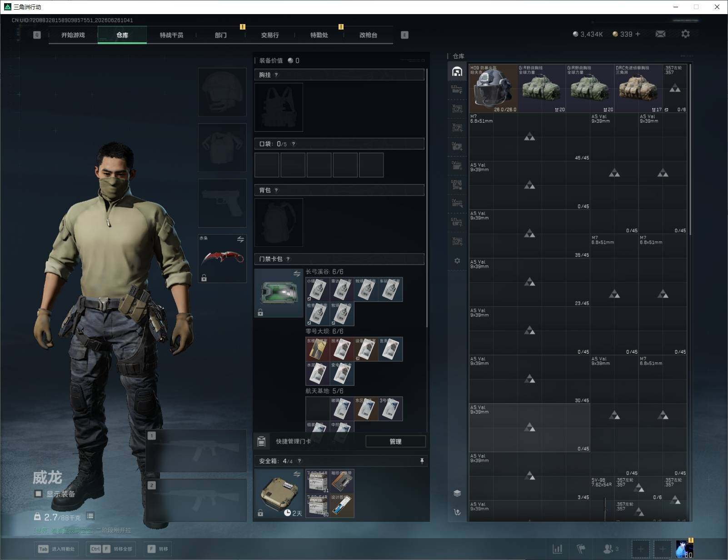Click the flag icon in bottom bar
The height and width of the screenshot is (560, 728).
[581, 549]
